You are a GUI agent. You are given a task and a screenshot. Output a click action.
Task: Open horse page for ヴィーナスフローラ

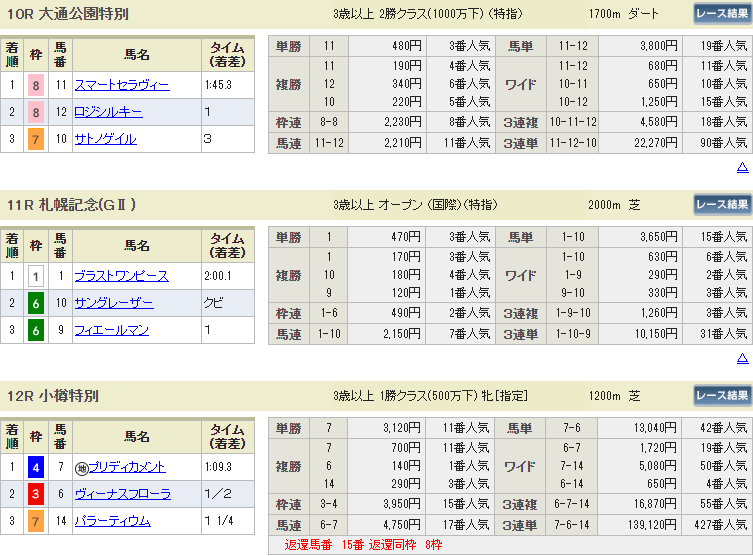[x=122, y=494]
